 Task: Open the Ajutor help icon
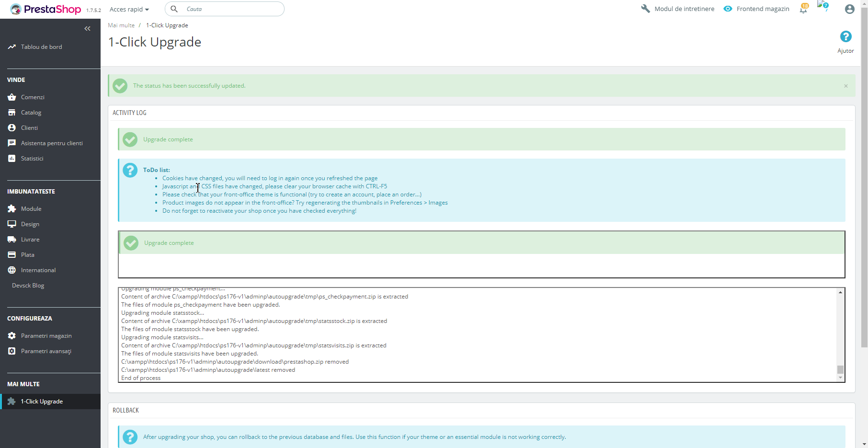(x=846, y=36)
